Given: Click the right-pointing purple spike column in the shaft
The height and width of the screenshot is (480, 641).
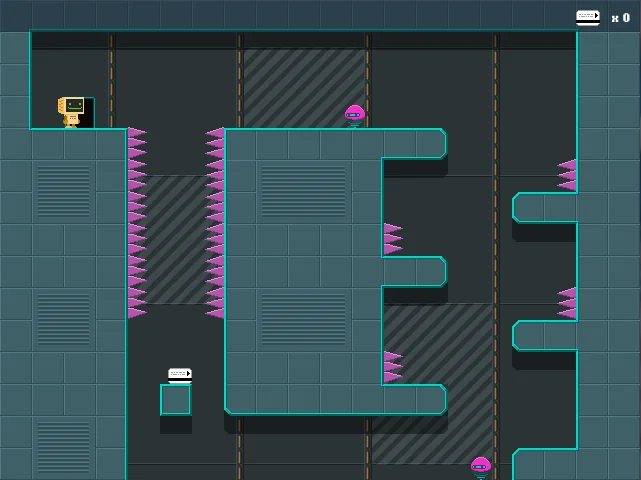Looking at the screenshot, I should pyautogui.click(x=137, y=223).
